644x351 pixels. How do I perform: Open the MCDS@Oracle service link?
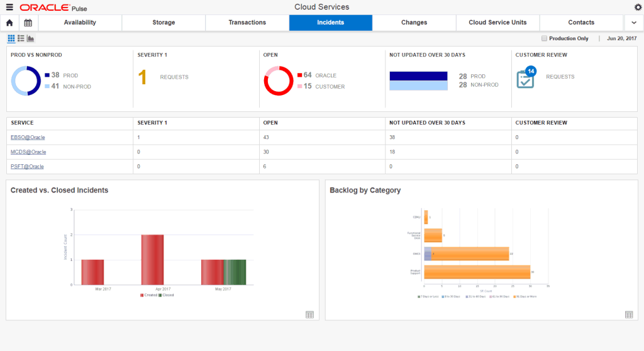28,152
